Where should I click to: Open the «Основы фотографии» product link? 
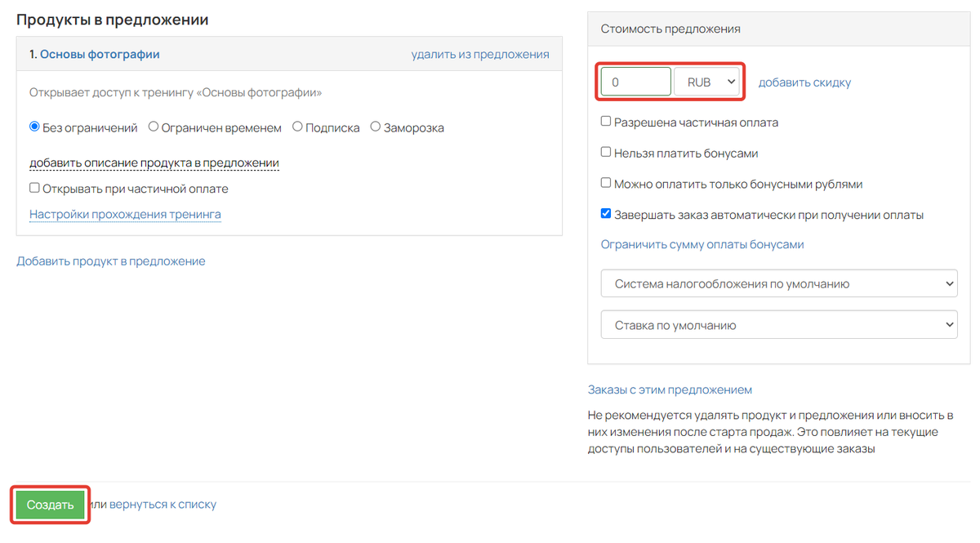[100, 55]
